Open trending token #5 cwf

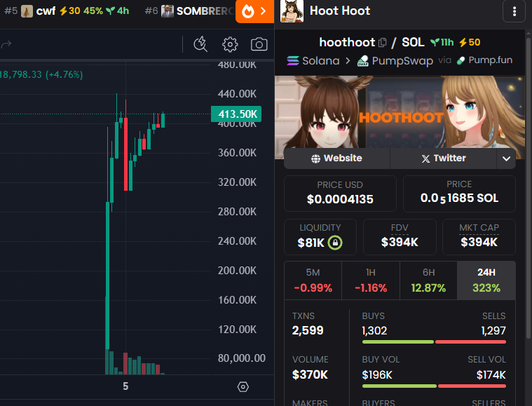tap(69, 11)
